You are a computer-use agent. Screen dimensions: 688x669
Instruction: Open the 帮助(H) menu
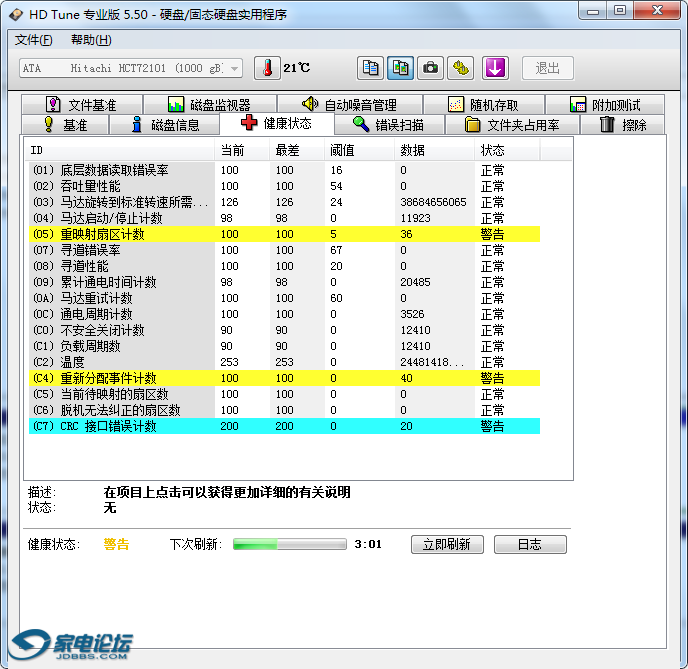tap(91, 40)
